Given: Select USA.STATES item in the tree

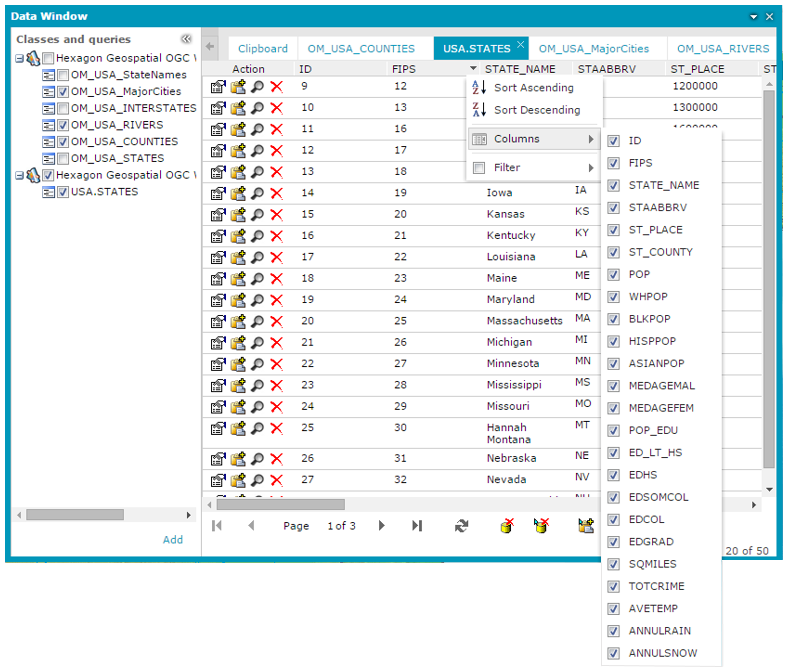Looking at the screenshot, I should click(104, 192).
